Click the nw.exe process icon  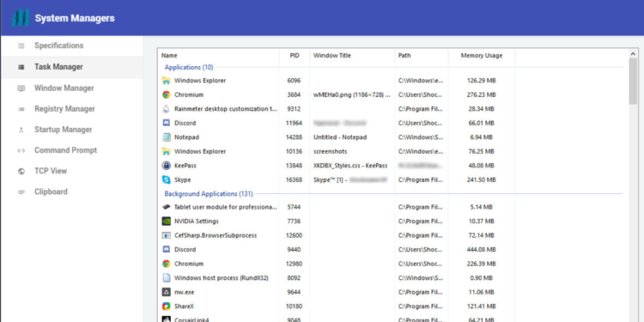[166, 293]
